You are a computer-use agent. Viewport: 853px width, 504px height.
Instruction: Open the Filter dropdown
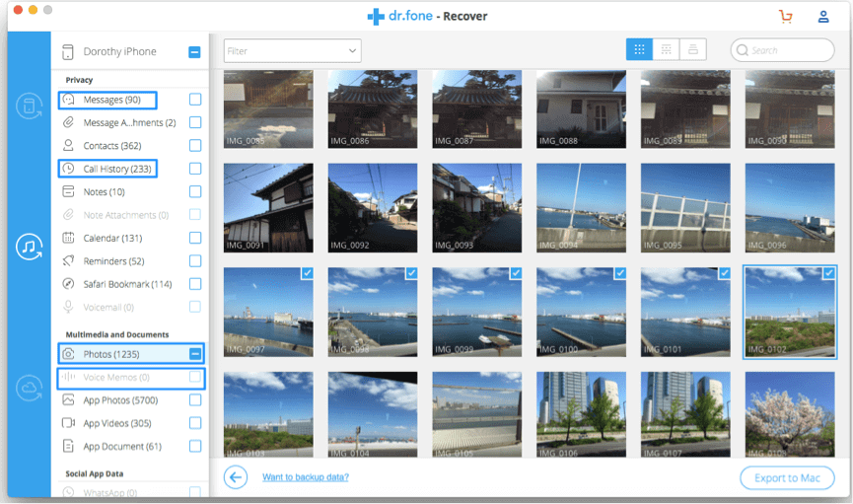(x=293, y=50)
